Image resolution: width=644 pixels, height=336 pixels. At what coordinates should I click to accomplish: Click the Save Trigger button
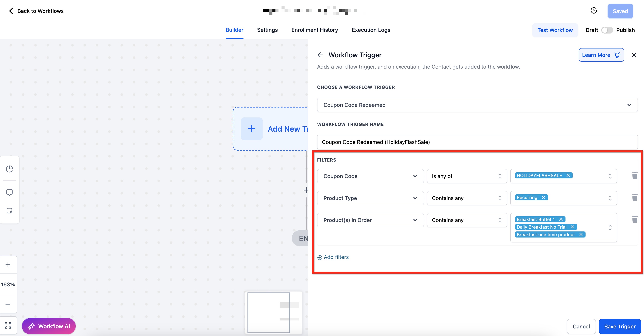619,327
